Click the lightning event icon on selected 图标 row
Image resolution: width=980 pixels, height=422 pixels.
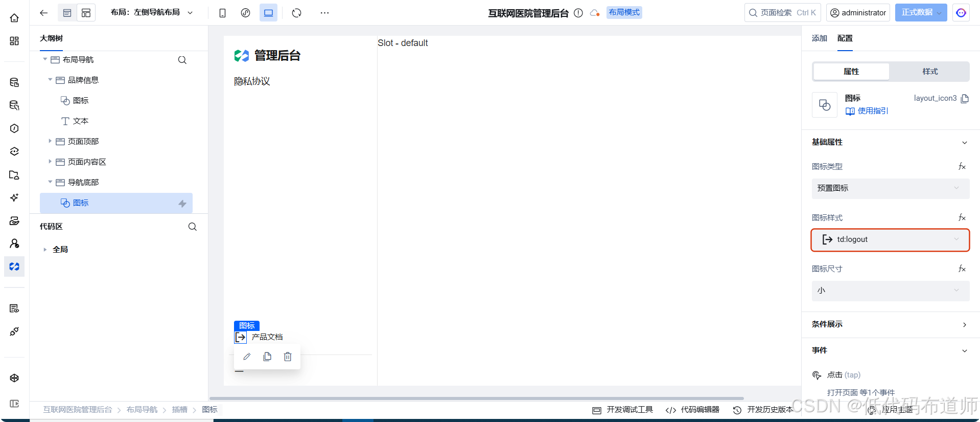coord(182,204)
